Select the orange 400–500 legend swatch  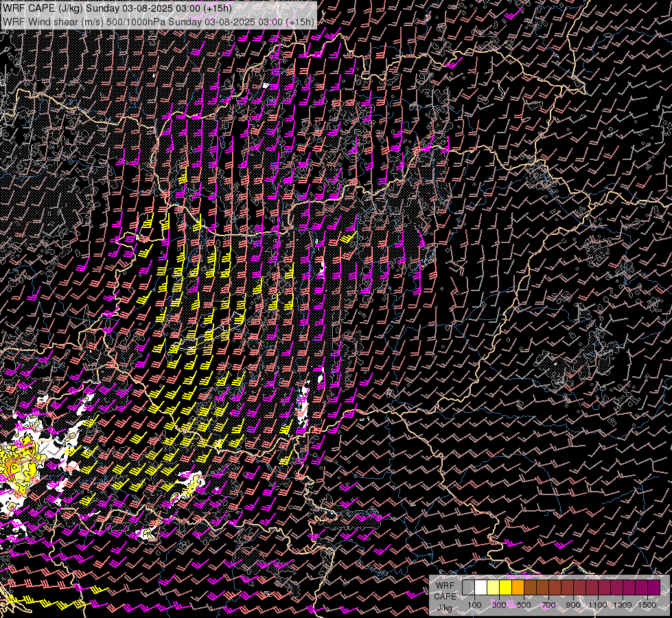tap(518, 587)
